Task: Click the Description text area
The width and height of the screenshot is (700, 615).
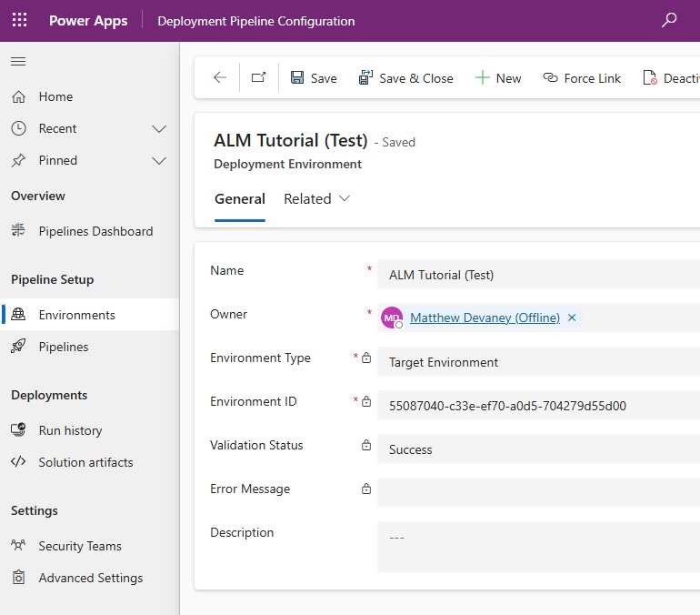Action: pyautogui.click(x=538, y=547)
